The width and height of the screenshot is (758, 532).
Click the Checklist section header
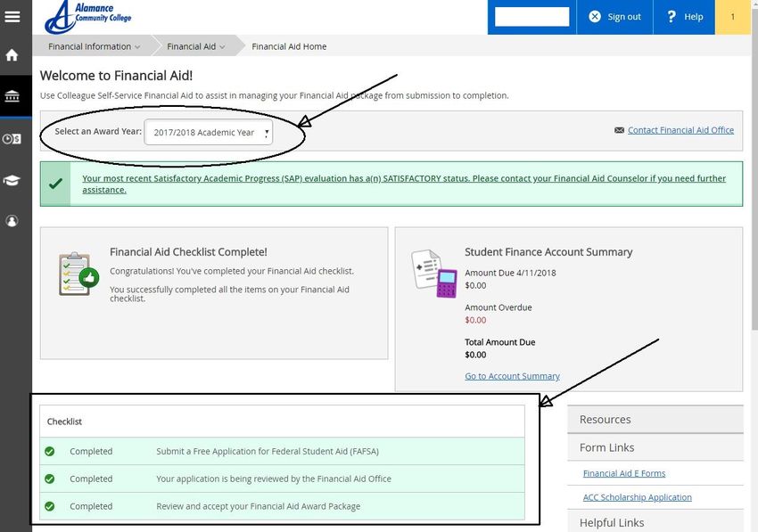[283, 422]
